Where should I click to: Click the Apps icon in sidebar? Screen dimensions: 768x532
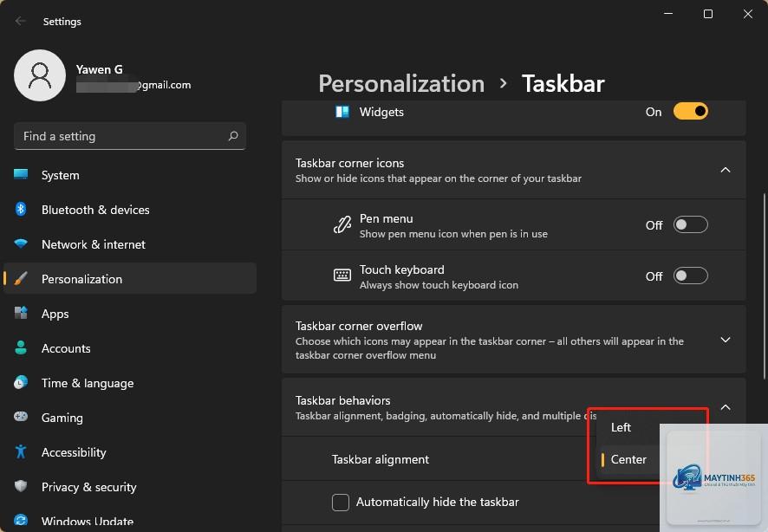point(21,313)
